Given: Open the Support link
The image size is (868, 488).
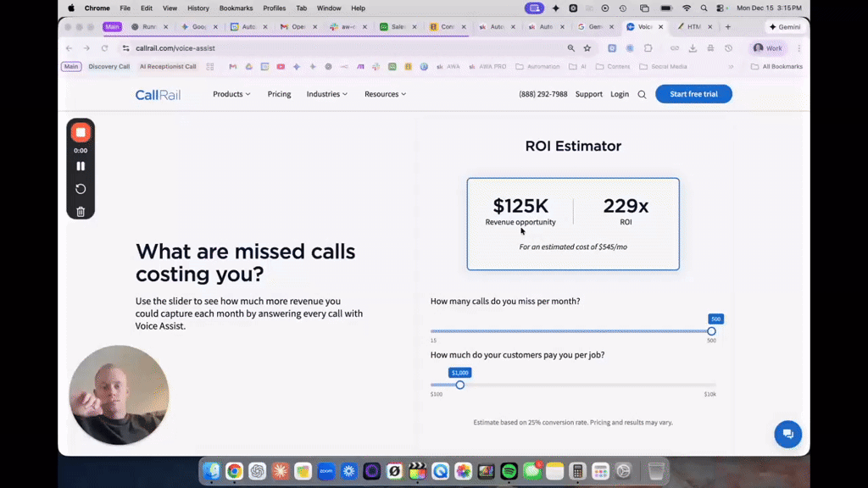Looking at the screenshot, I should click(x=588, y=94).
